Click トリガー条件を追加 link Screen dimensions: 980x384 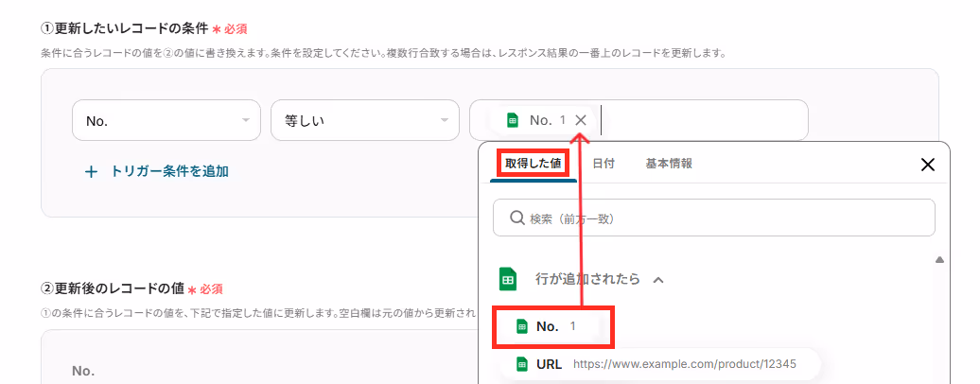(x=169, y=171)
